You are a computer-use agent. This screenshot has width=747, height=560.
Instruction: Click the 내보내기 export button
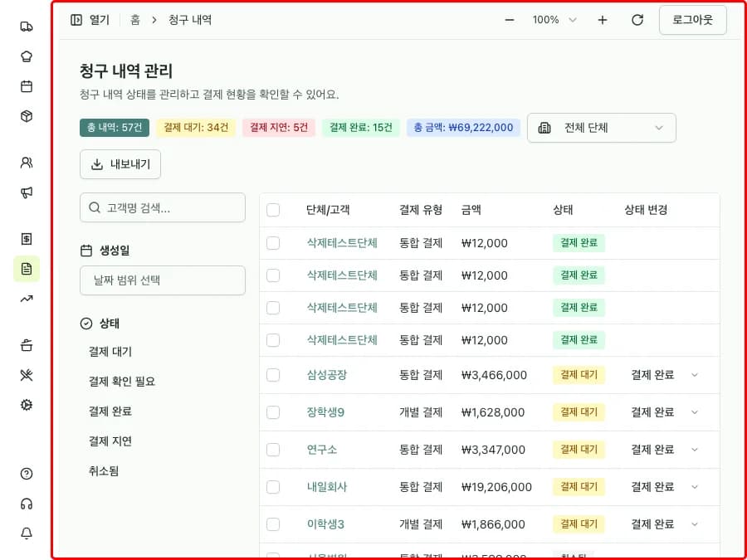(x=120, y=164)
